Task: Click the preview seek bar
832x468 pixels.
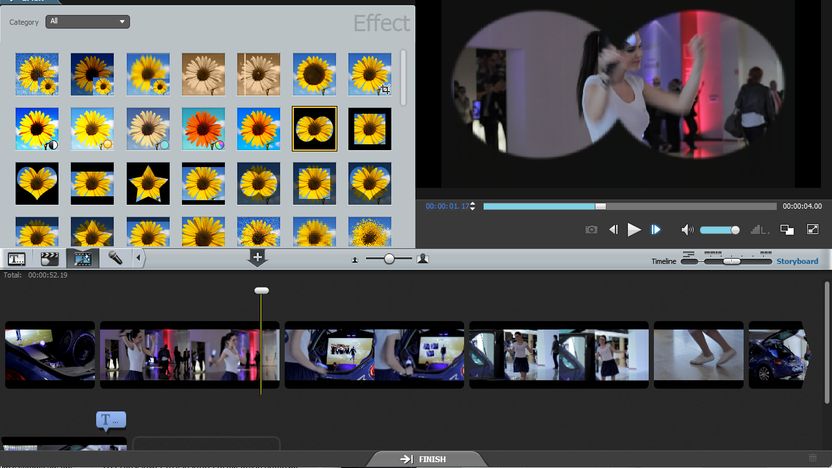Action: click(x=630, y=206)
